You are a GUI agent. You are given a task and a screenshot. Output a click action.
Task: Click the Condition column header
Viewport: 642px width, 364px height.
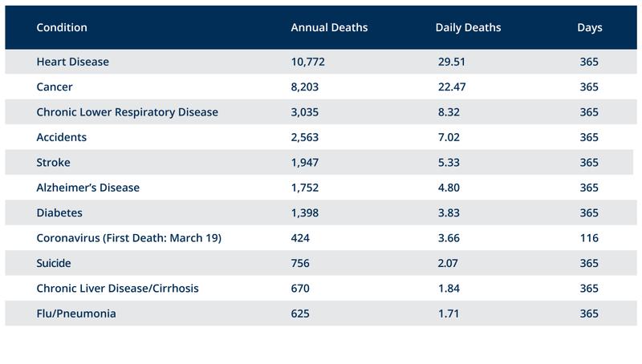pyautogui.click(x=62, y=27)
